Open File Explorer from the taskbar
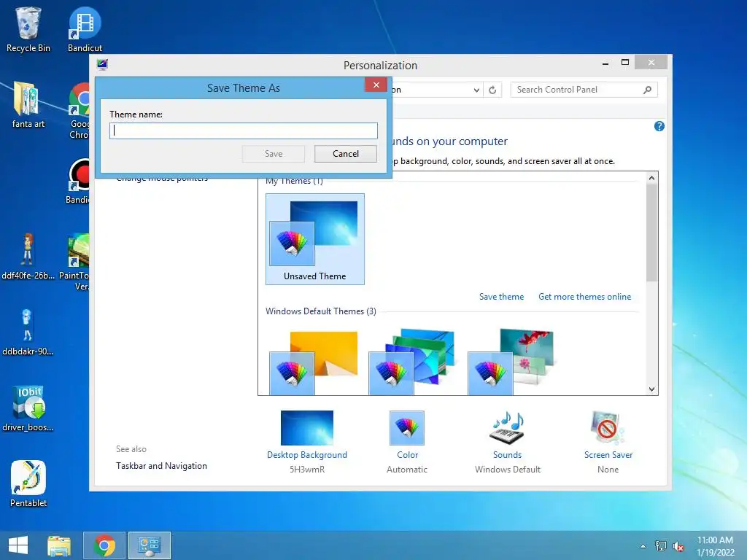 [59, 545]
